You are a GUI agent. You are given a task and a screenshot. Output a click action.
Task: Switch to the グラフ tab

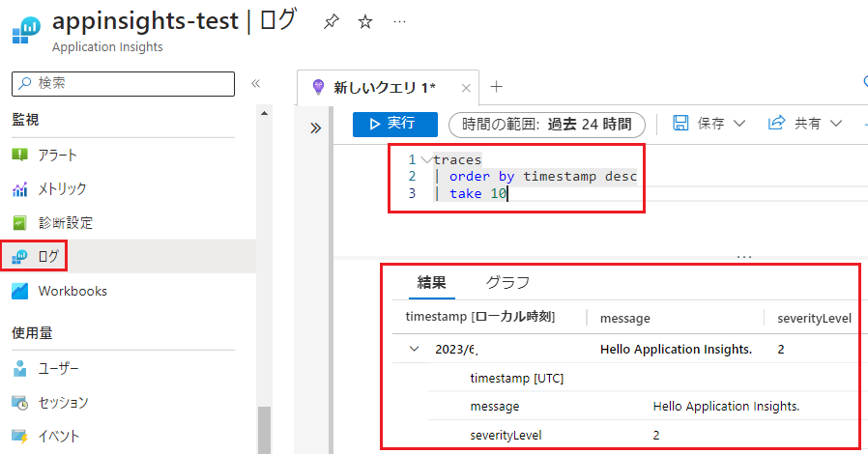[507, 283]
